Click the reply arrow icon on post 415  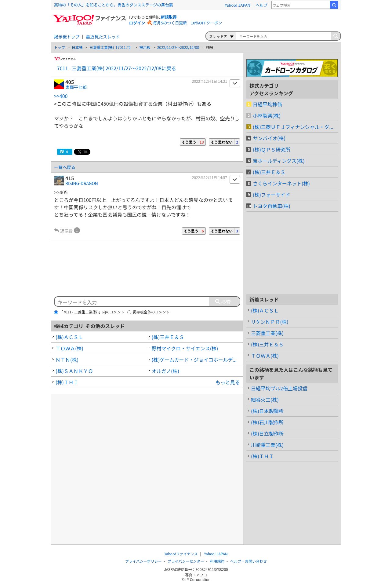(x=56, y=230)
